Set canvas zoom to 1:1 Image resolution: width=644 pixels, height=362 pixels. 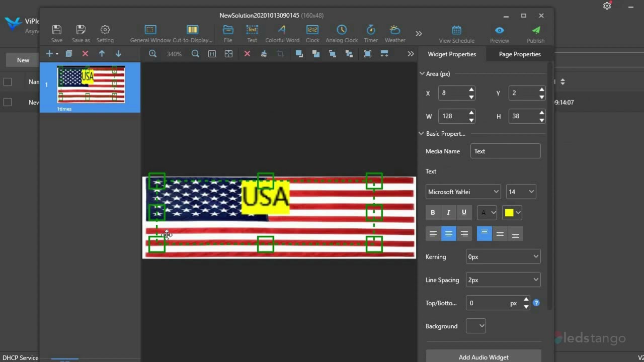(212, 54)
